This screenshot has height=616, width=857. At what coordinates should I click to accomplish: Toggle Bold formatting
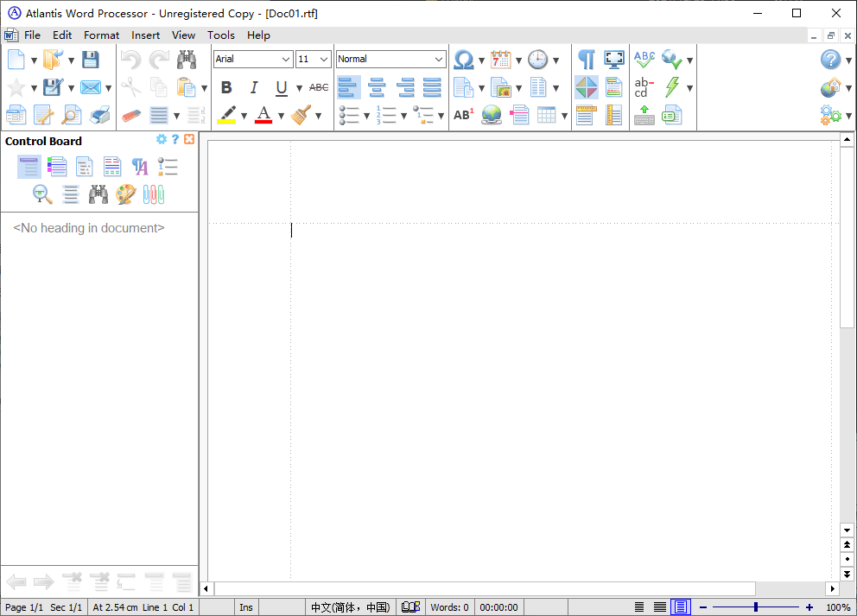(x=226, y=87)
